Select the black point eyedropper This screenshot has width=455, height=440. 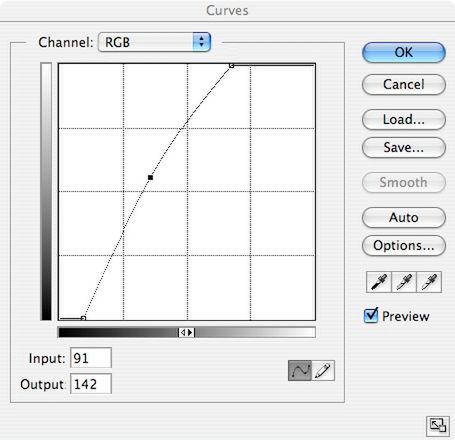point(379,282)
